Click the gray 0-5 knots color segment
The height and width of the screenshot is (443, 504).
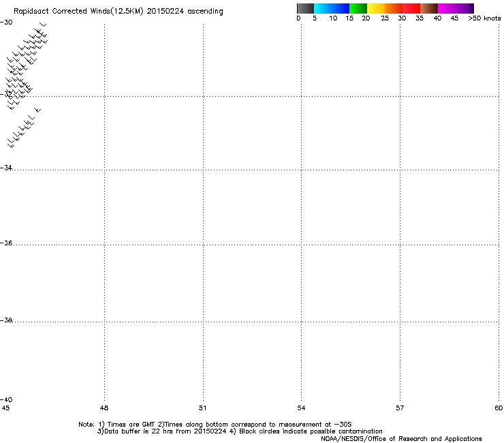click(305, 8)
